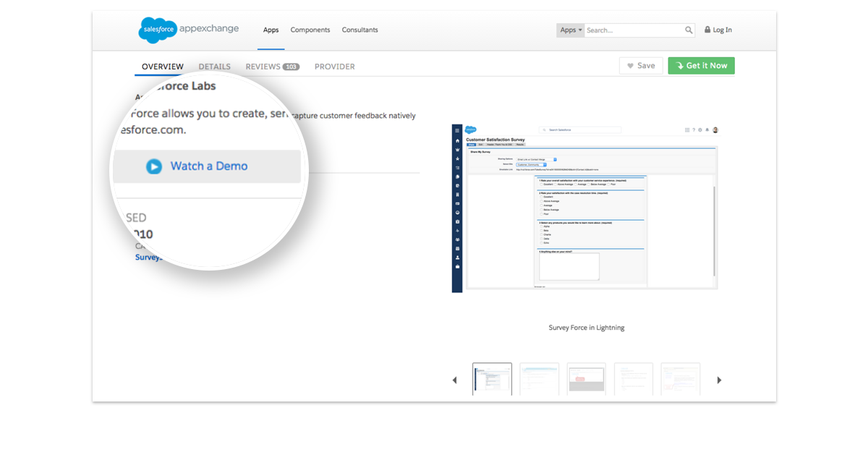Click the Save button
868x463 pixels.
[x=641, y=66]
